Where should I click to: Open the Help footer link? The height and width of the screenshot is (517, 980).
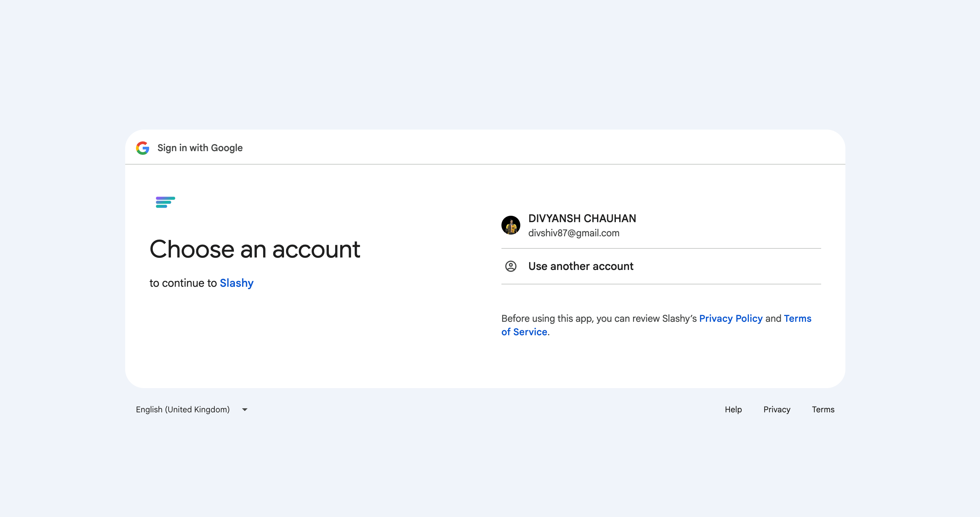(733, 409)
